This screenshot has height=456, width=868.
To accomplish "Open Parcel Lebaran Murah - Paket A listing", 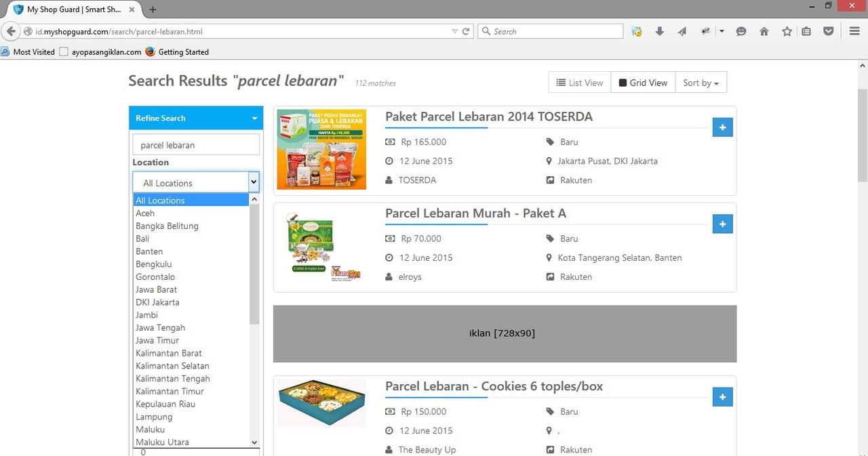I will click(475, 213).
